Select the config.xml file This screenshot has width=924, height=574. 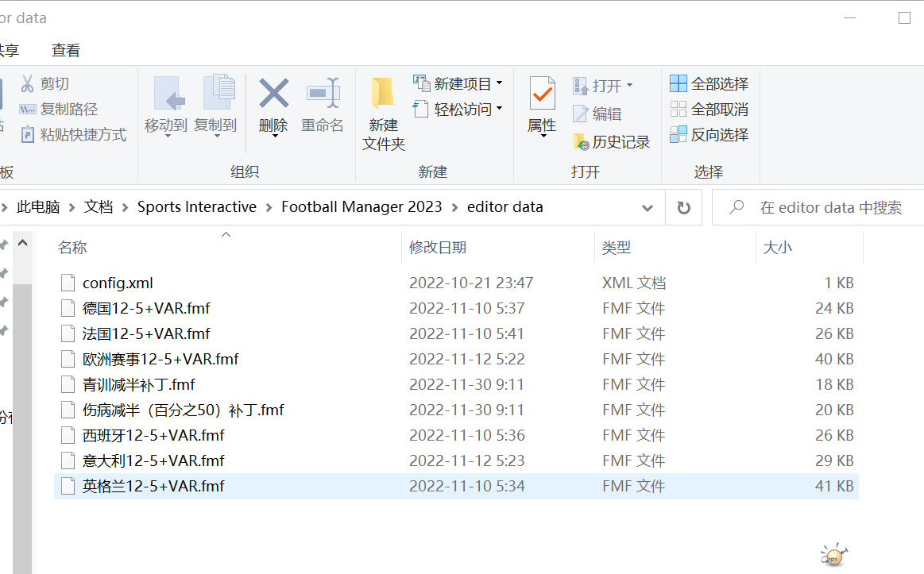coord(456,283)
